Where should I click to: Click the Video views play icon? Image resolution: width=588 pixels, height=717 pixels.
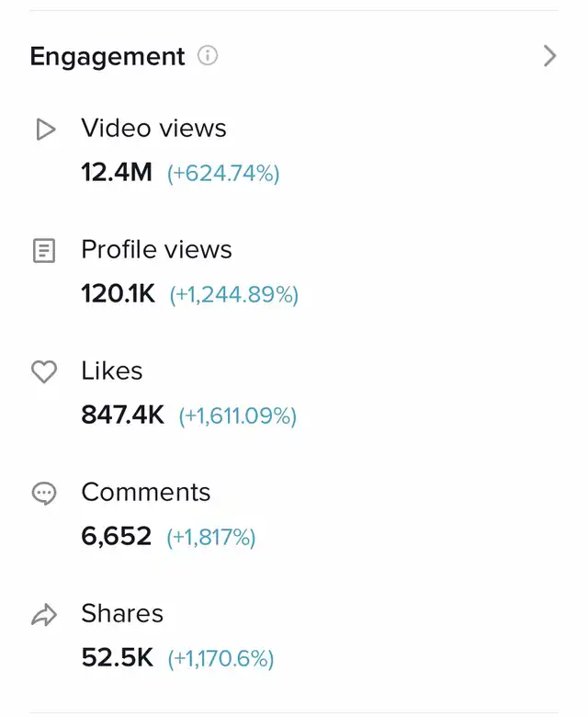click(x=45, y=129)
